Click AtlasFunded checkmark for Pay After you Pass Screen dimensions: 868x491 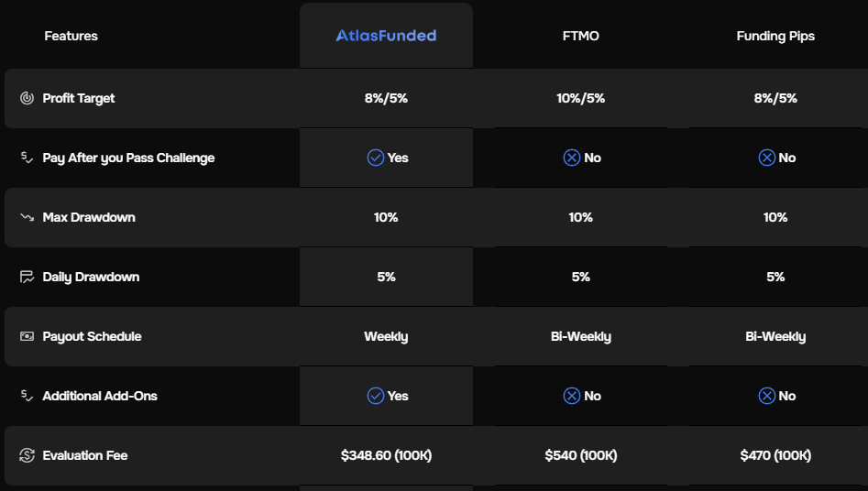(375, 158)
